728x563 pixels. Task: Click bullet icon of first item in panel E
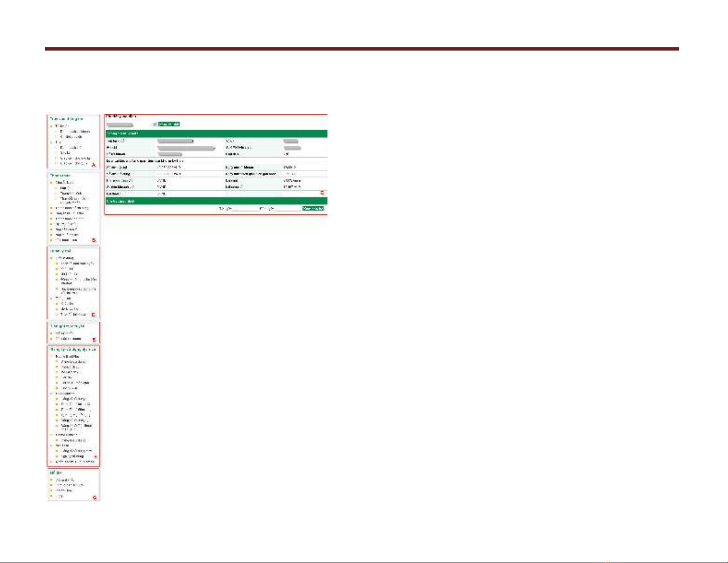[x=52, y=333]
